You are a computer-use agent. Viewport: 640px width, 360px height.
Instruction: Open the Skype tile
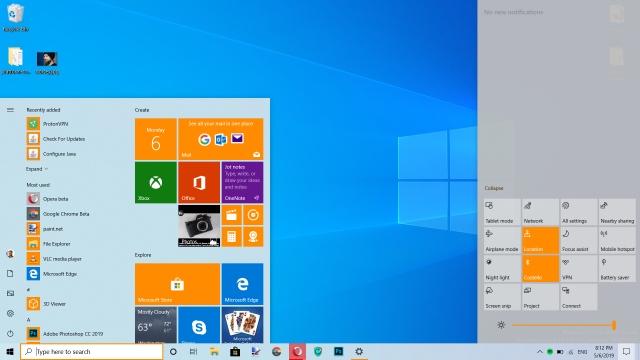click(x=199, y=325)
